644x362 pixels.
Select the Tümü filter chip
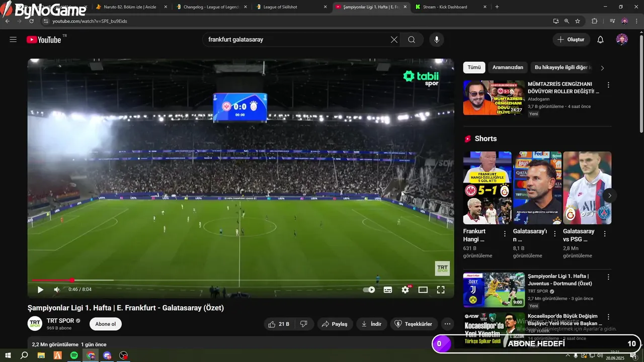(474, 67)
